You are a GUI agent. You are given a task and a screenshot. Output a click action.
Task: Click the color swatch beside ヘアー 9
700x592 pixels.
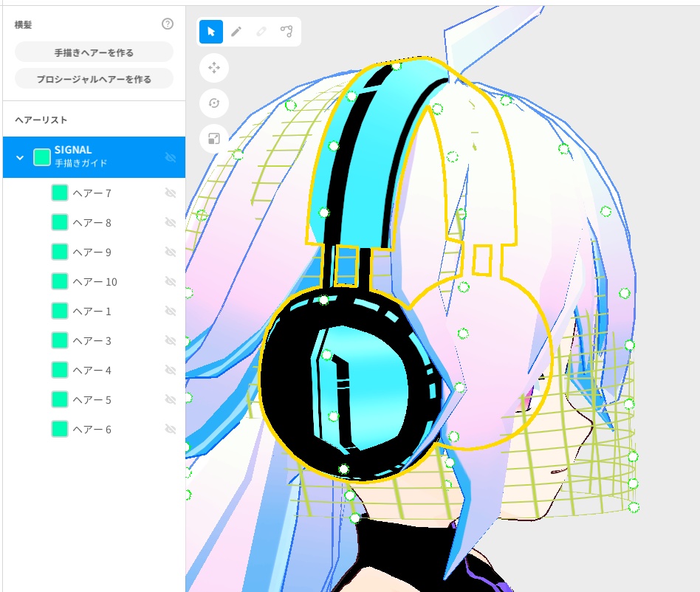point(58,252)
